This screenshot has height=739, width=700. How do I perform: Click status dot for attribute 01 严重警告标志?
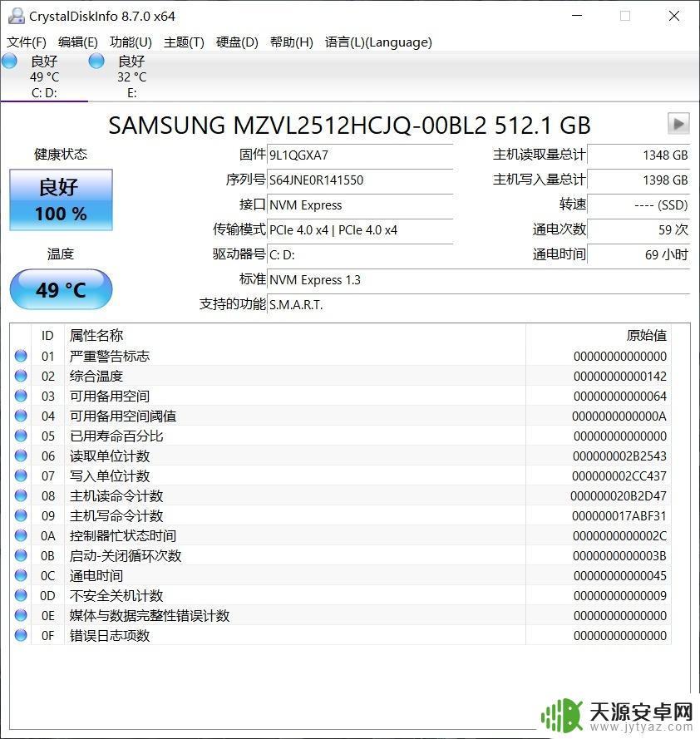[x=21, y=356]
